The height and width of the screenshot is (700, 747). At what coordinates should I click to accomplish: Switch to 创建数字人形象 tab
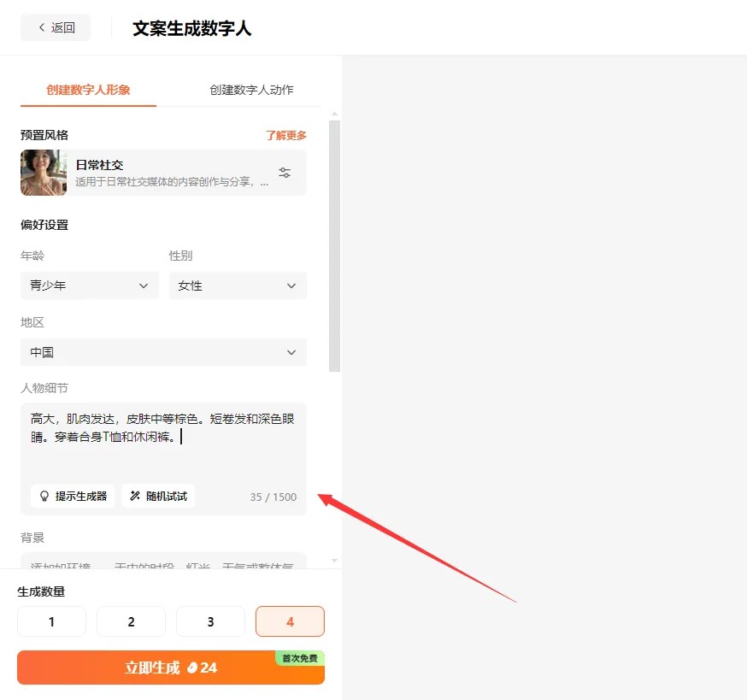pyautogui.click(x=88, y=90)
